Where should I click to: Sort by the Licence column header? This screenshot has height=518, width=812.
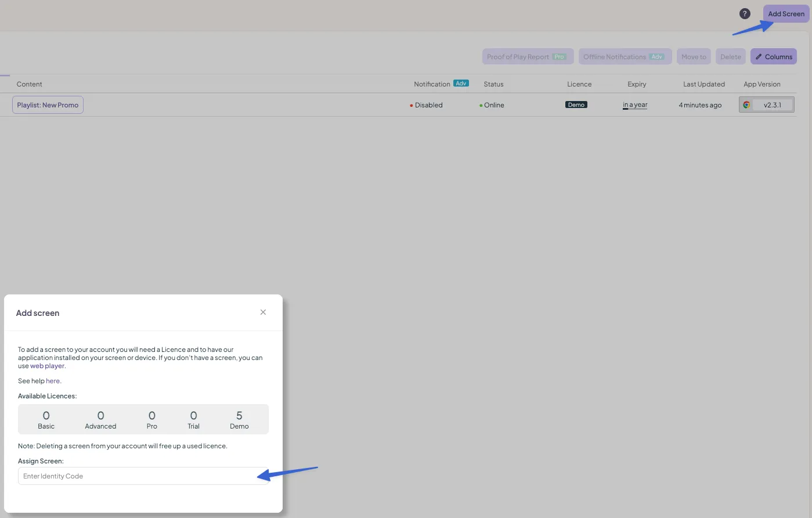579,84
